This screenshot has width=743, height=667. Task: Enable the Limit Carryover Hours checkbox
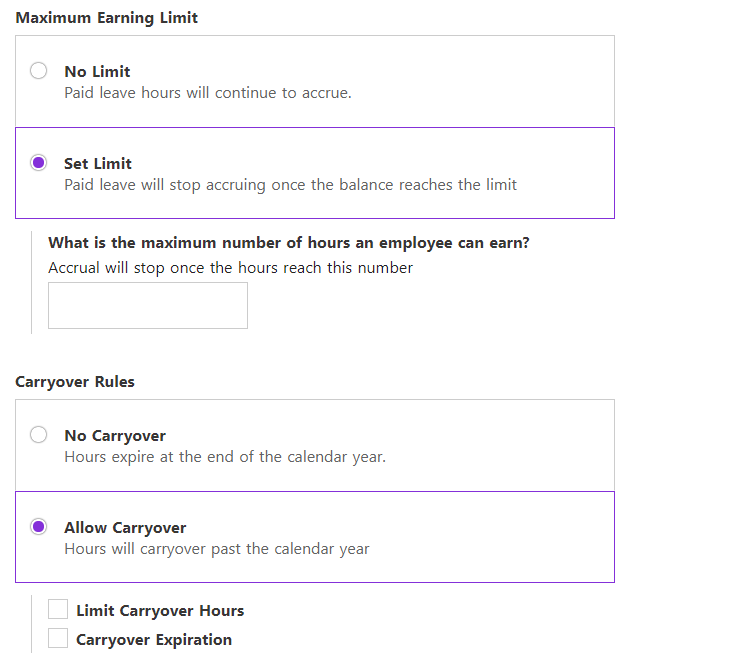point(58,610)
